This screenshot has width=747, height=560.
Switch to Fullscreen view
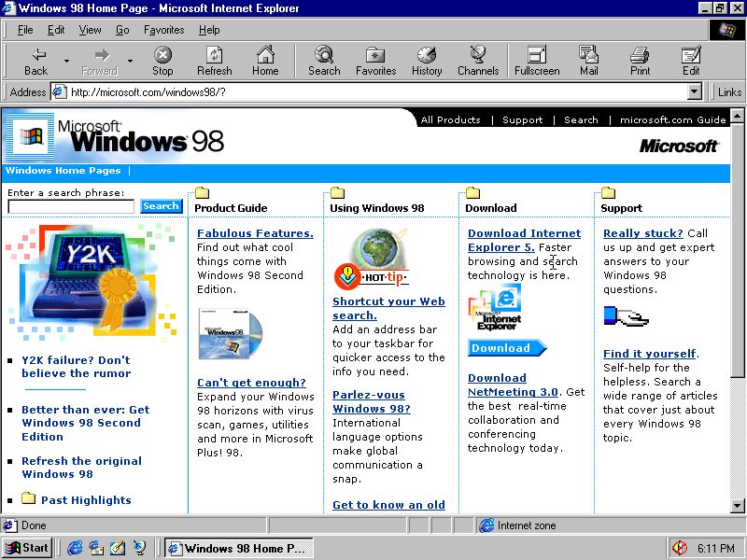tap(537, 61)
